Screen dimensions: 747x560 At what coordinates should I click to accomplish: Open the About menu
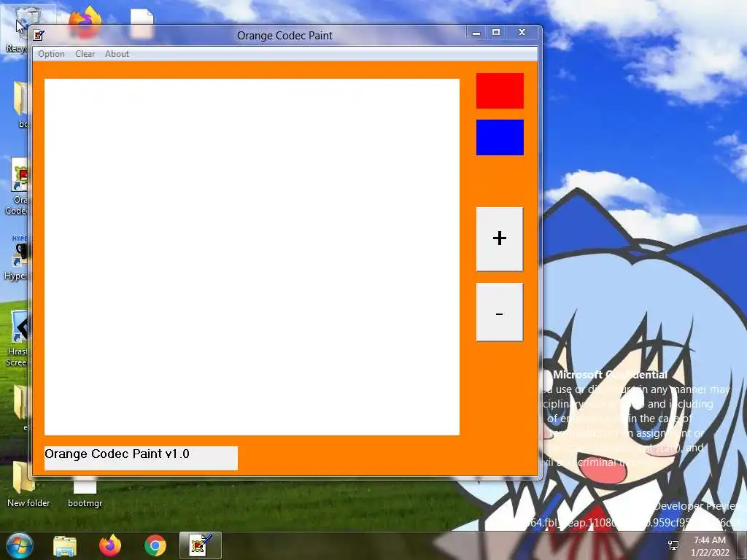(x=117, y=54)
